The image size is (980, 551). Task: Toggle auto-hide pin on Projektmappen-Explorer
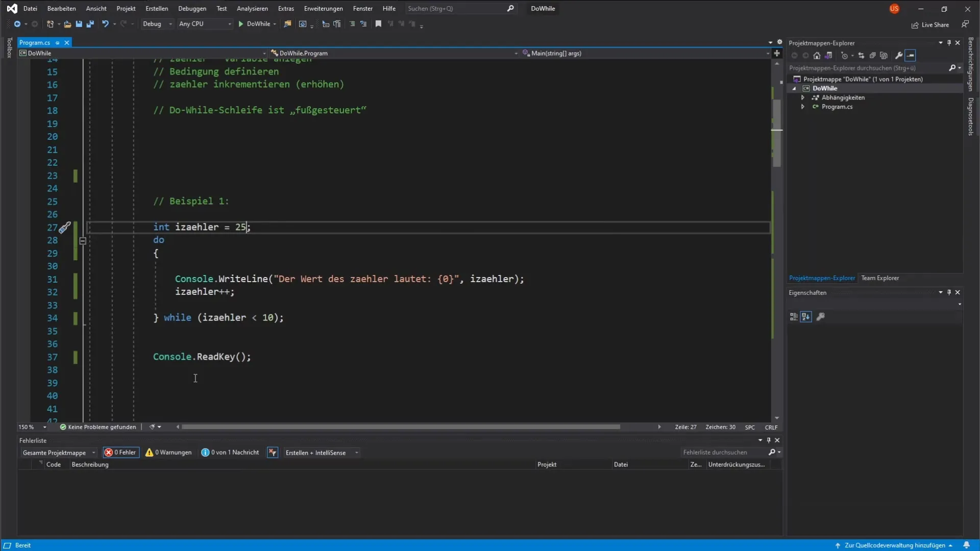949,43
